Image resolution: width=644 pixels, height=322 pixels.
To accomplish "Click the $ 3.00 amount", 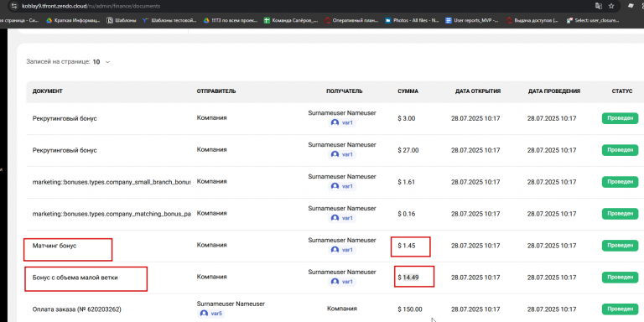I will [x=406, y=118].
